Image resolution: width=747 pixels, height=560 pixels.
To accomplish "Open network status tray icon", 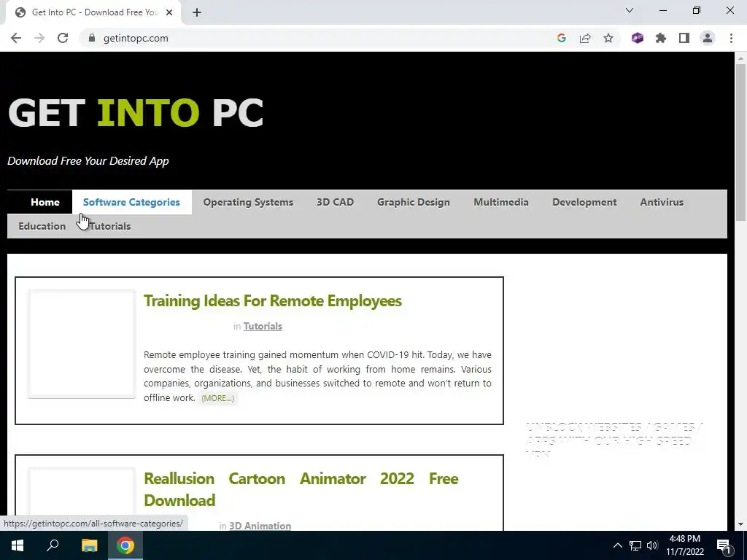I will coord(635,545).
